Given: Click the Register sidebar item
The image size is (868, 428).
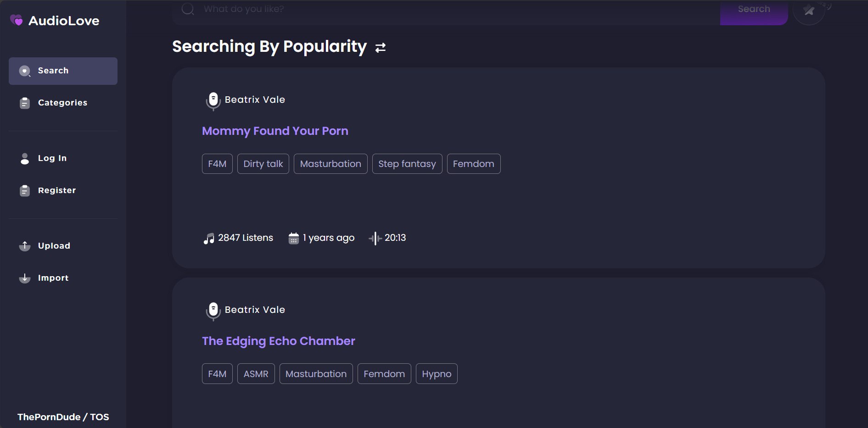Looking at the screenshot, I should 63,190.
